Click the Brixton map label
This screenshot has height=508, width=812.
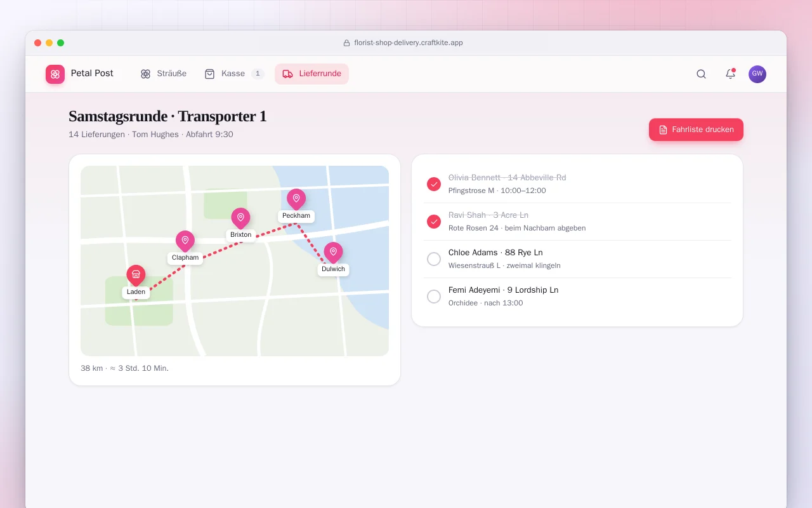tap(241, 235)
